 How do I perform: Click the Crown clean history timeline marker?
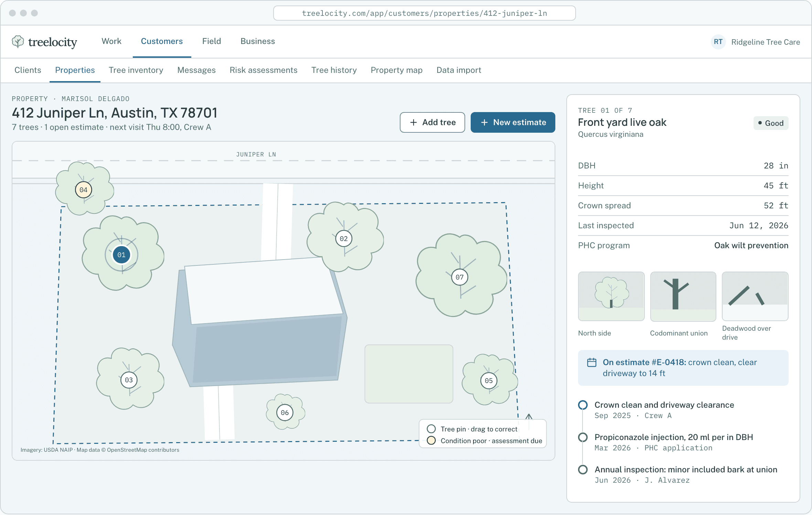[x=583, y=405]
